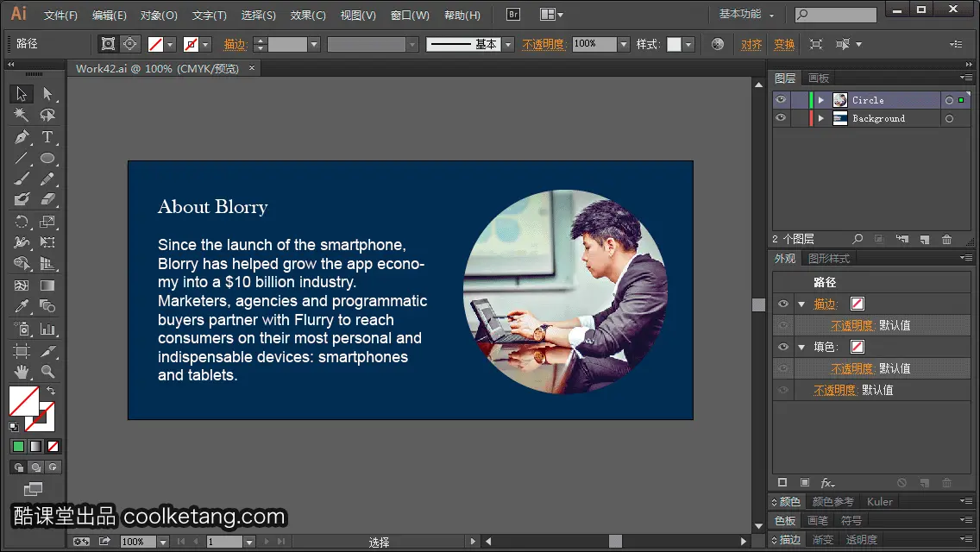980x552 pixels.
Task: Select the Line Segment tool
Action: (x=22, y=158)
